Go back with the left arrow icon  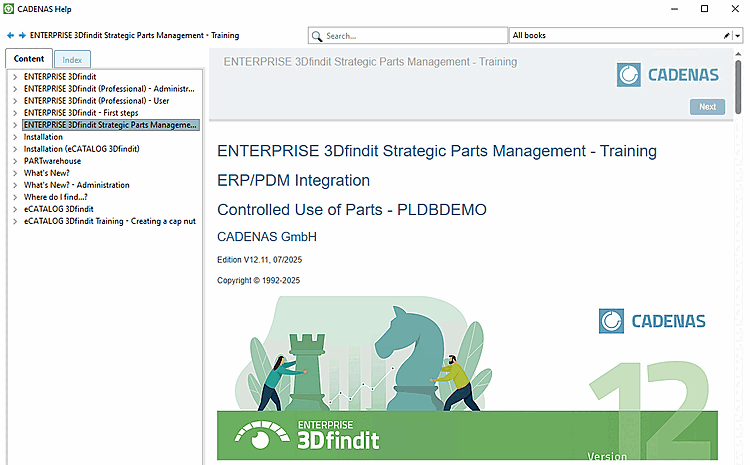11,35
